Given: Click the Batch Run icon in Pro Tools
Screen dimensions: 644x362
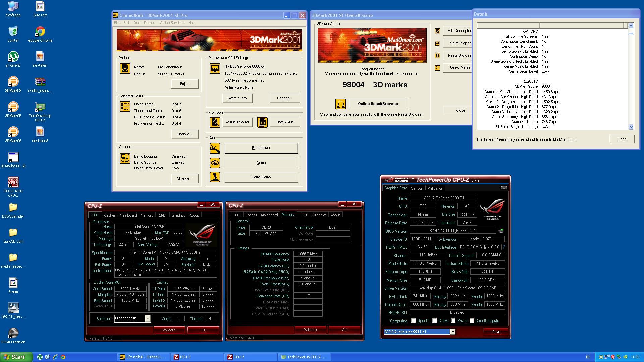Looking at the screenshot, I should coord(262,122).
